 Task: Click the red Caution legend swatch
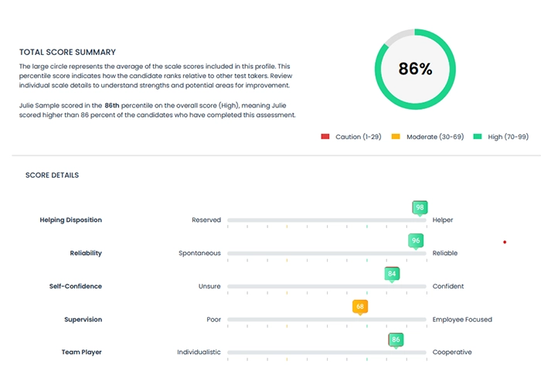click(x=325, y=137)
